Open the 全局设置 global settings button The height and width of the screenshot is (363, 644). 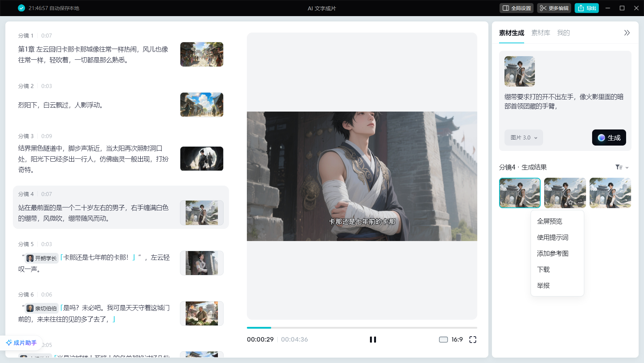(516, 8)
